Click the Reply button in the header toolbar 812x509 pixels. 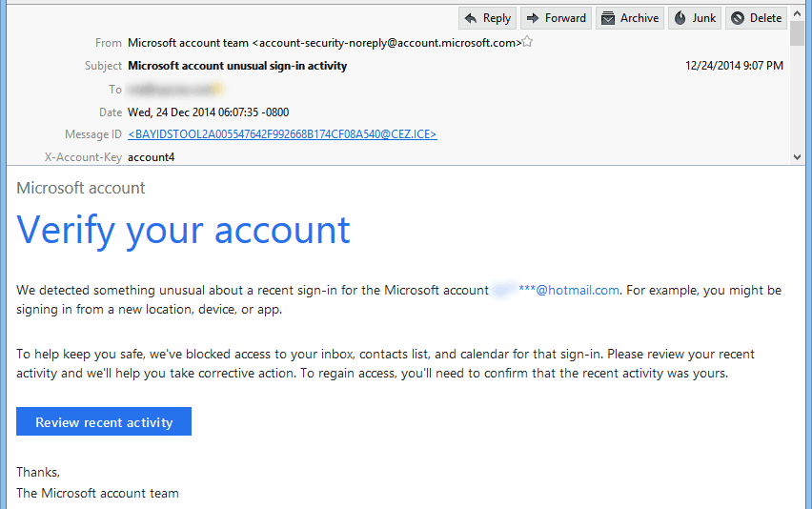point(486,18)
